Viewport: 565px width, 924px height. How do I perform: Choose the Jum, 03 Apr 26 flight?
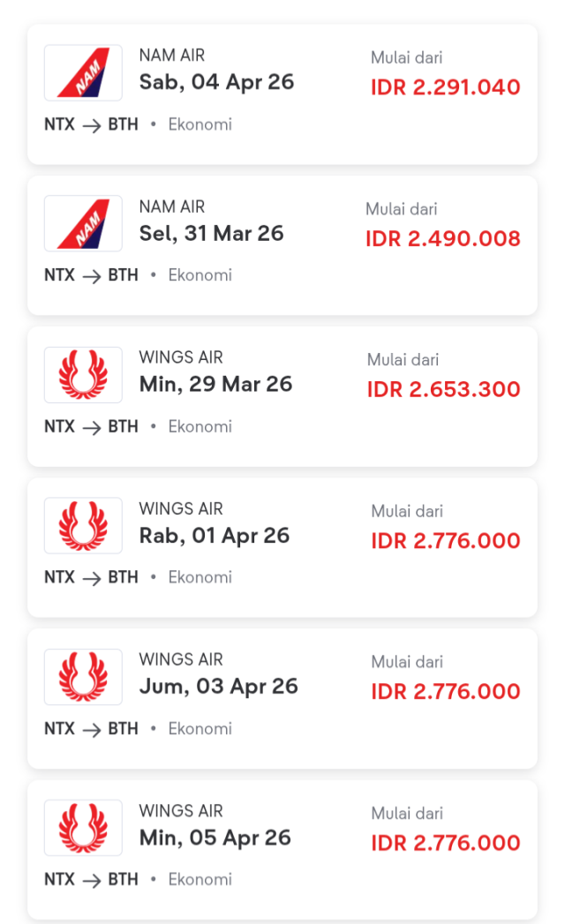pyautogui.click(x=218, y=687)
